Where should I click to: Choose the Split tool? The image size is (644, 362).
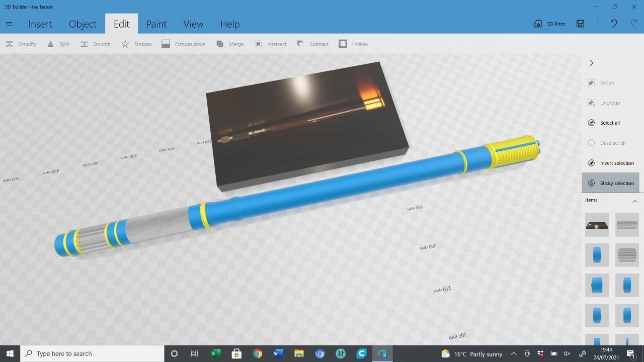[58, 44]
